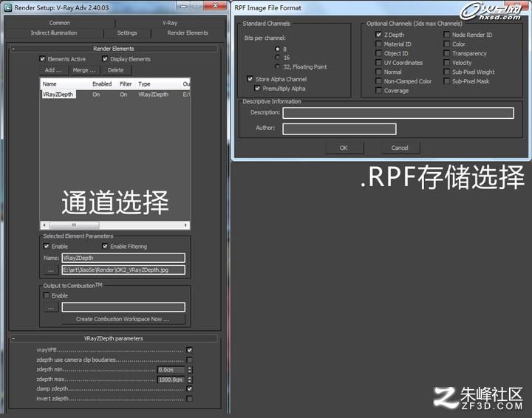Close the Render Setup window

pyautogui.click(x=215, y=5)
